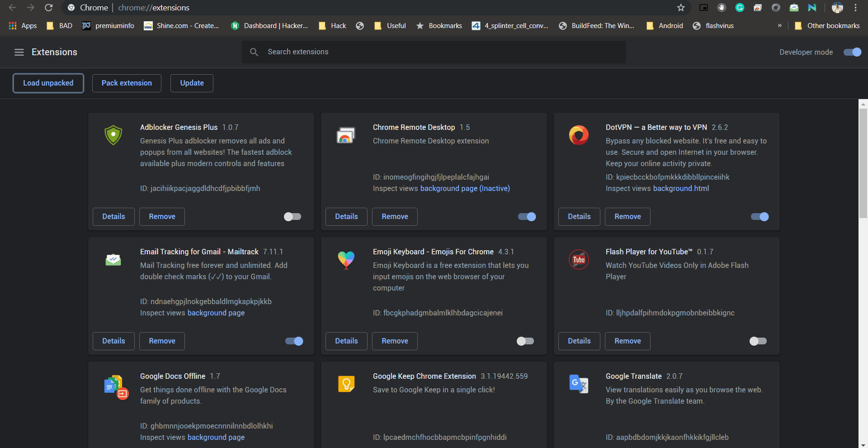This screenshot has height=448, width=868.
Task: Open the Dashboard Hacker bookmark
Action: (269, 26)
